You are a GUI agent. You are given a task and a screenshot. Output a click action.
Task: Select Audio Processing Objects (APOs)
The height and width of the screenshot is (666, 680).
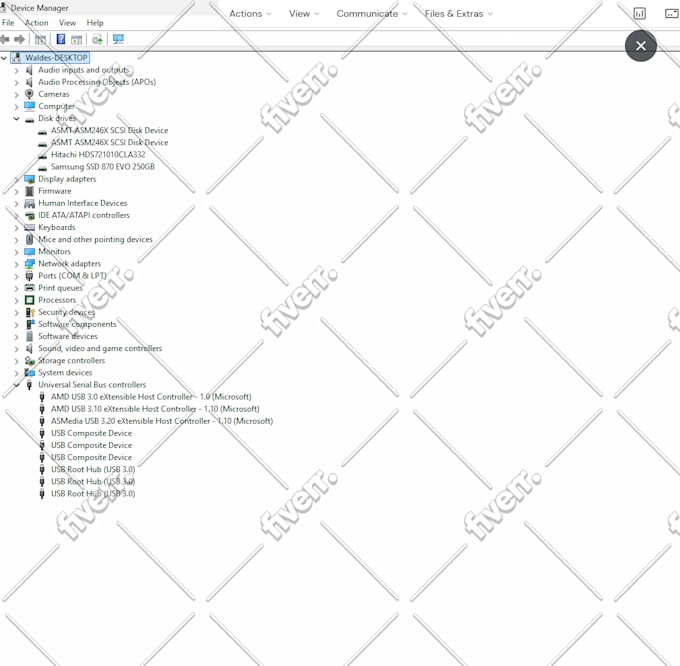97,82
